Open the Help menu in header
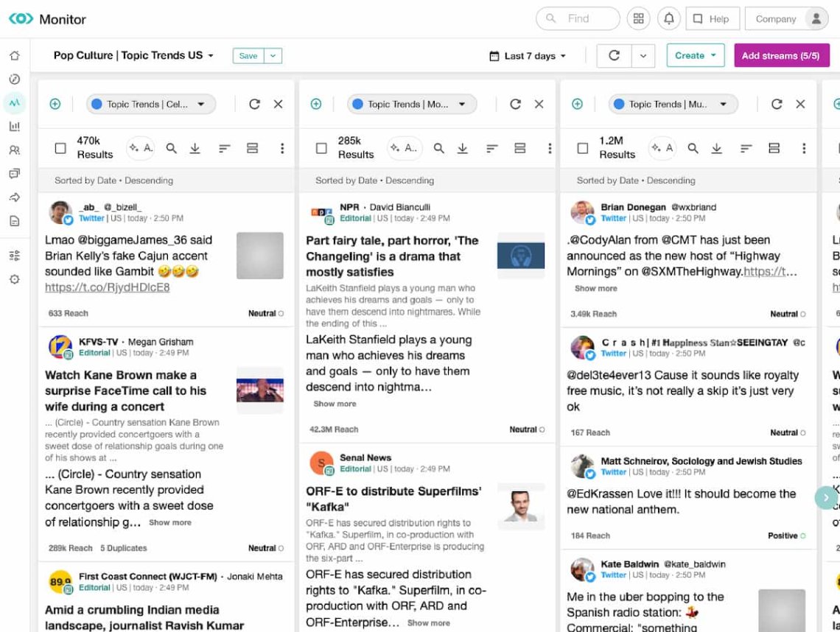 pos(712,19)
